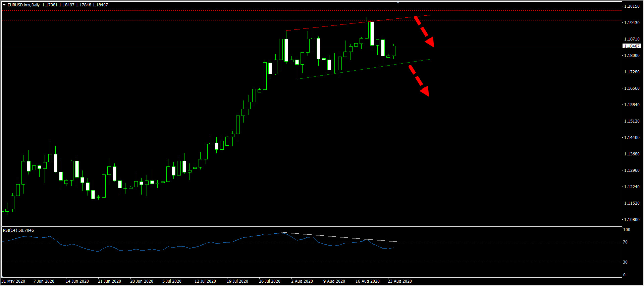The height and width of the screenshot is (286, 644).
Task: Click the 21 Jun 2020 date label
Action: (x=109, y=281)
